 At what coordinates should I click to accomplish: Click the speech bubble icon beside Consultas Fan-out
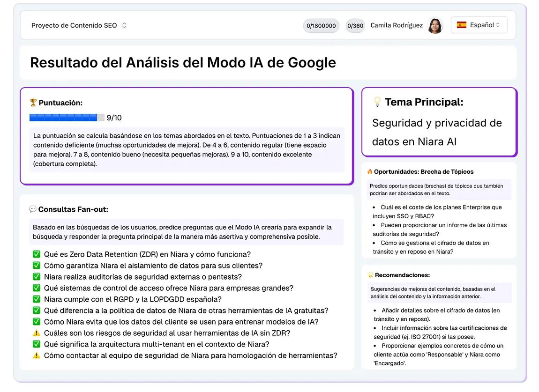pyautogui.click(x=33, y=209)
